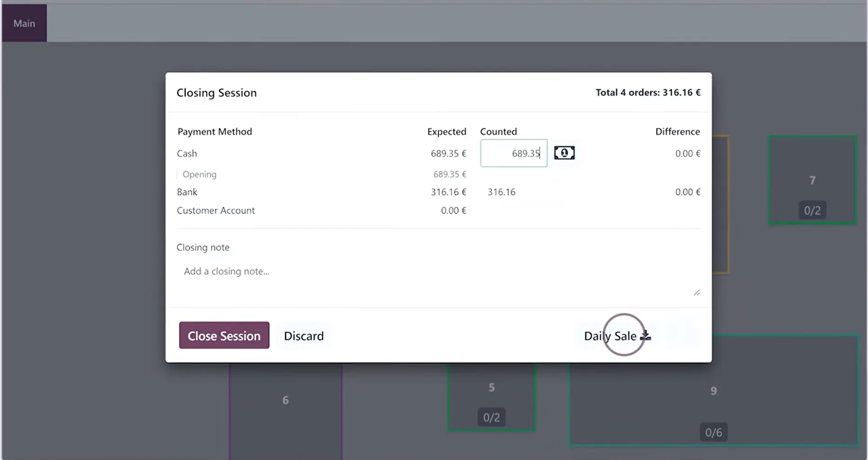Click the Total 4 orders summary text

click(648, 92)
